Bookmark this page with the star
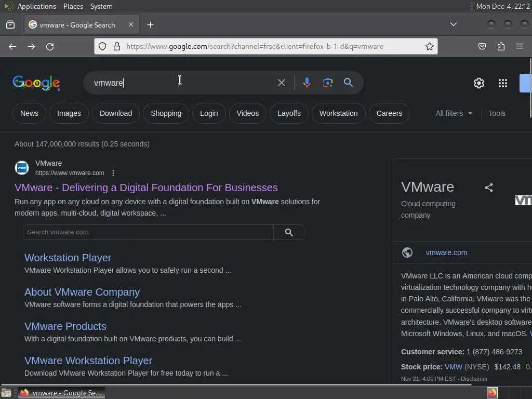Image resolution: width=532 pixels, height=399 pixels. [430, 46]
